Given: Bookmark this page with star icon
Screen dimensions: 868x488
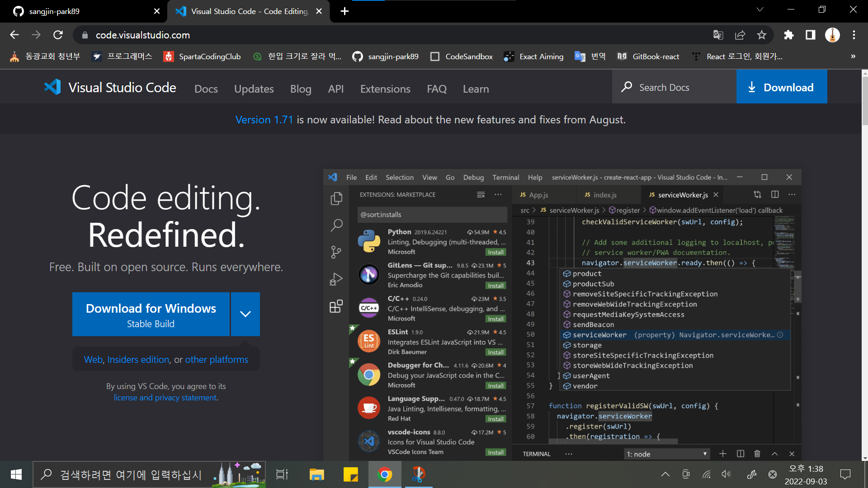Looking at the screenshot, I should (x=762, y=35).
